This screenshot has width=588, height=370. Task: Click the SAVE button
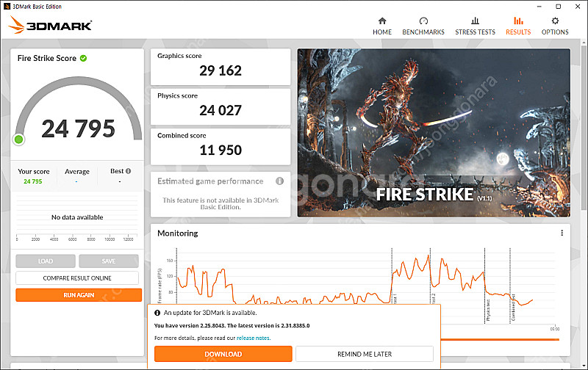coord(109,261)
